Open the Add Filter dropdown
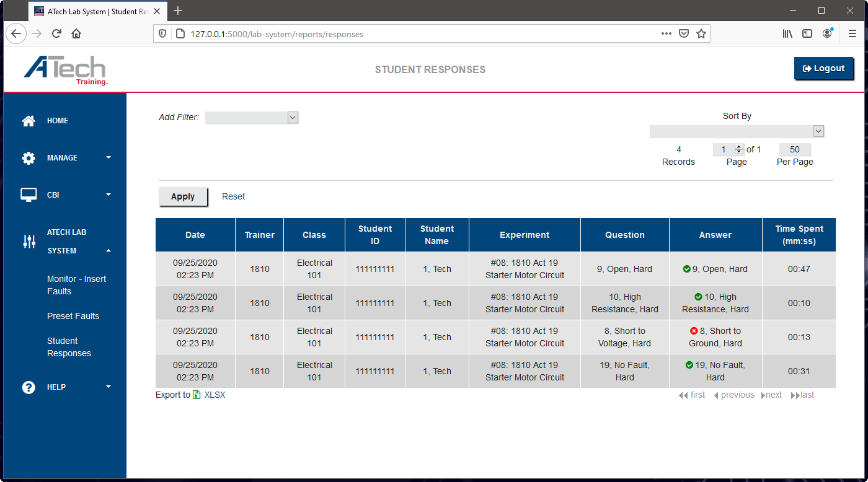The image size is (868, 482). (252, 118)
